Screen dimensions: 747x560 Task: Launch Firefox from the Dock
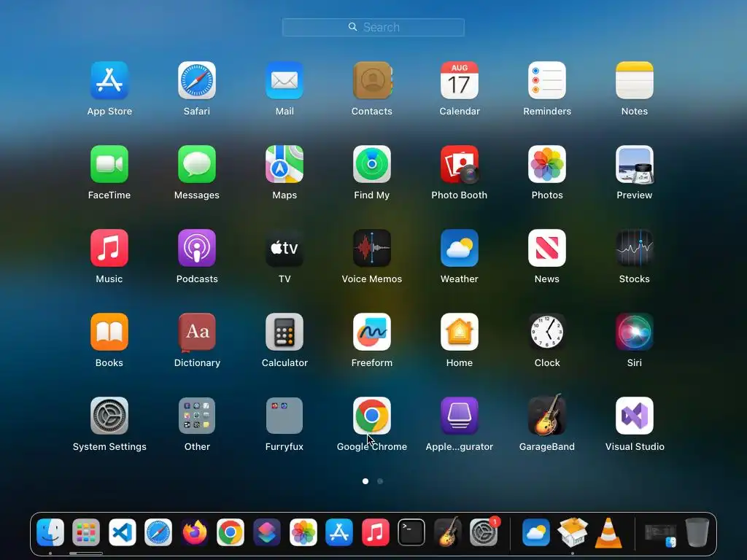pyautogui.click(x=194, y=532)
